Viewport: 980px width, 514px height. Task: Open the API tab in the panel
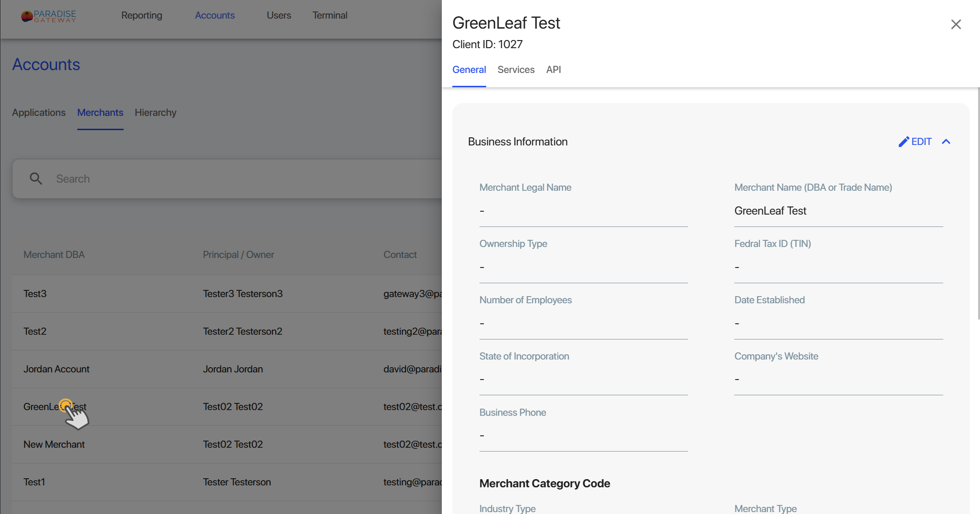(553, 70)
